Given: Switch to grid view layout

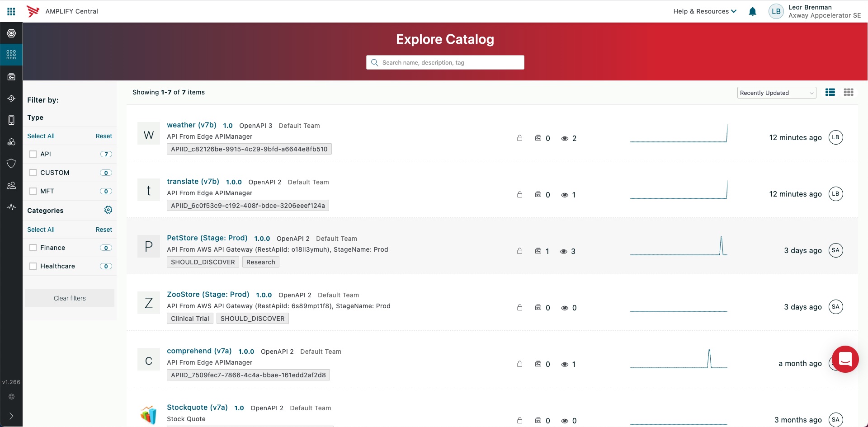Looking at the screenshot, I should click(849, 92).
